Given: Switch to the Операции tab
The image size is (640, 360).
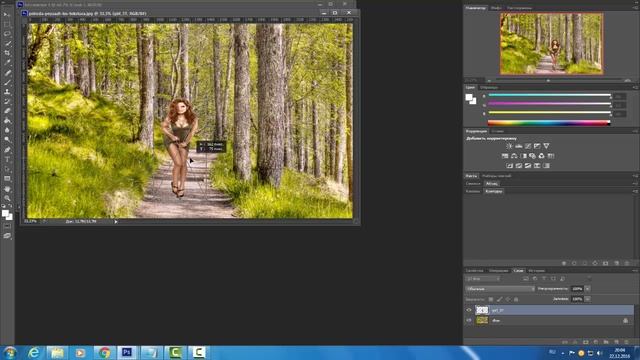Looking at the screenshot, I should [498, 271].
